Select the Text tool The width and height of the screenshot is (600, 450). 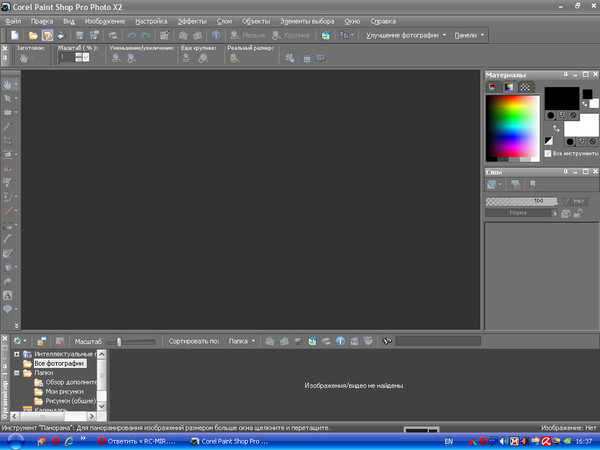(7, 295)
